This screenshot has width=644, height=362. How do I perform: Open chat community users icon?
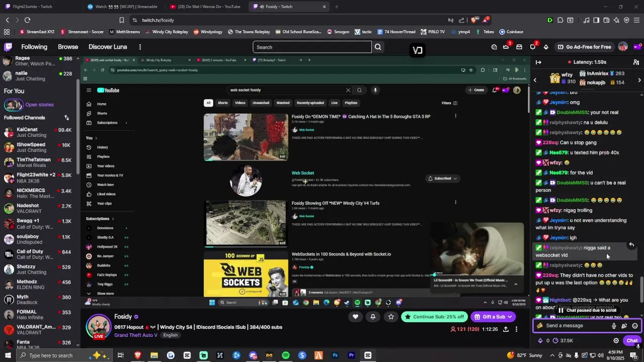click(x=636, y=62)
